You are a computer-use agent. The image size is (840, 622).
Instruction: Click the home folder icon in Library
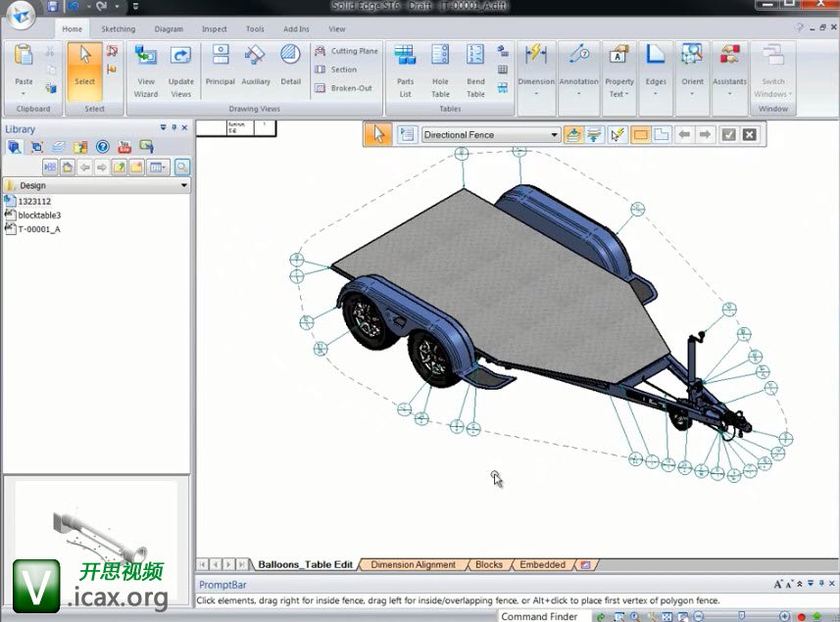point(67,167)
